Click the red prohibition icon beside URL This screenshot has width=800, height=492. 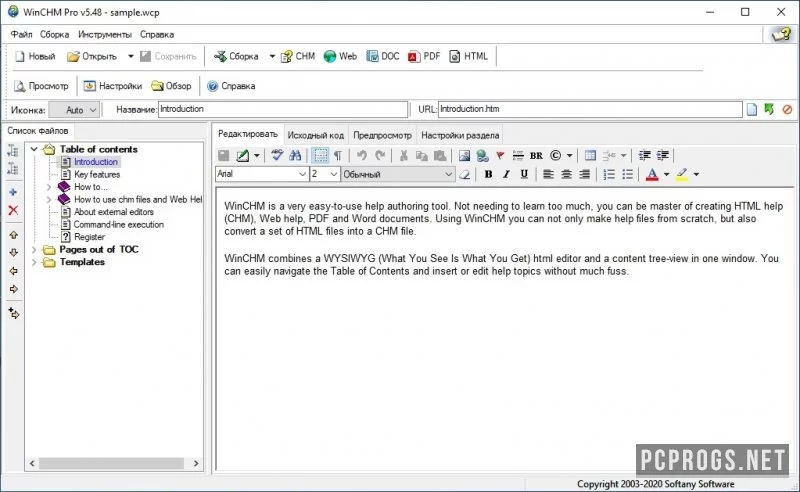click(x=787, y=109)
